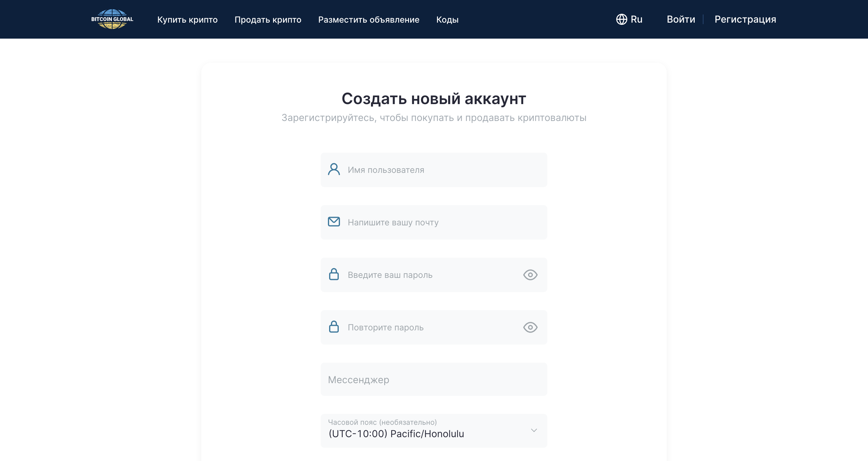The width and height of the screenshot is (868, 461).
Task: Click the 'Часовой пояс (необязательно)' label
Action: point(382,422)
